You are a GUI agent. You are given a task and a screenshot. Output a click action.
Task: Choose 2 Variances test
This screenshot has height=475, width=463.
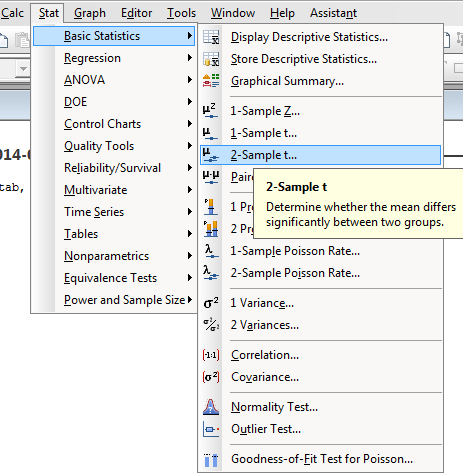(x=321, y=325)
